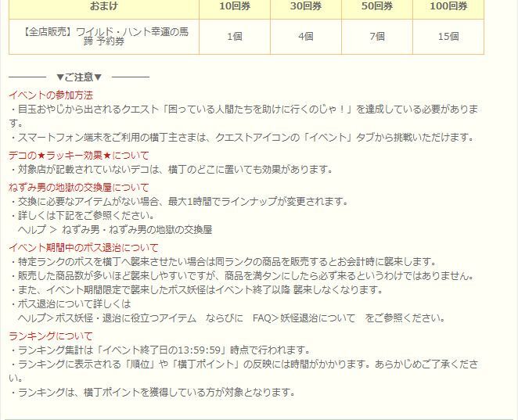This screenshot has height=420, width=518.
Task: Click the 1個 table cell
Action: point(232,37)
